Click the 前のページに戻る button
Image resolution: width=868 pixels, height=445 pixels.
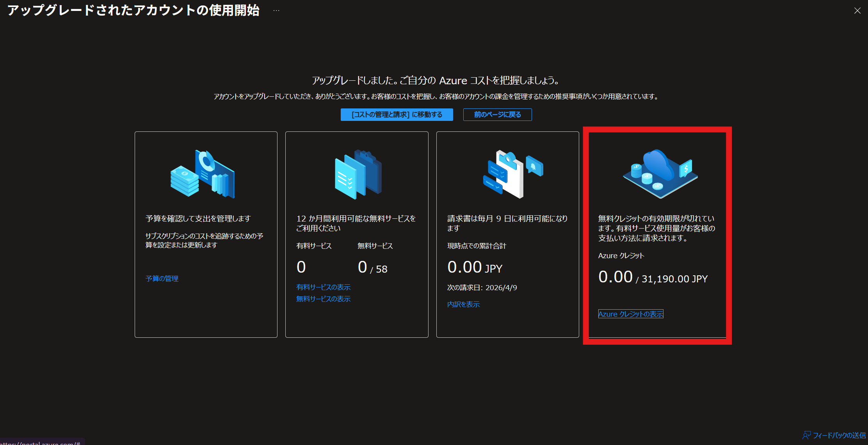(x=497, y=115)
